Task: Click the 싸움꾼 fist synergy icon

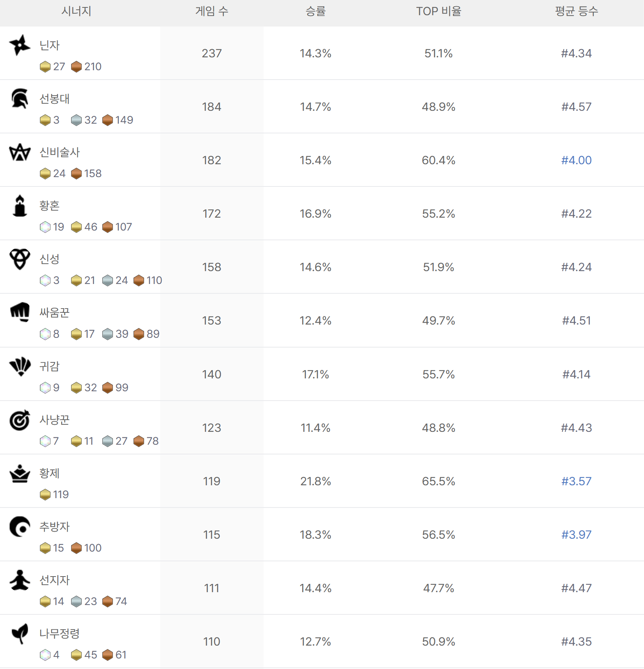Action: pyautogui.click(x=19, y=312)
